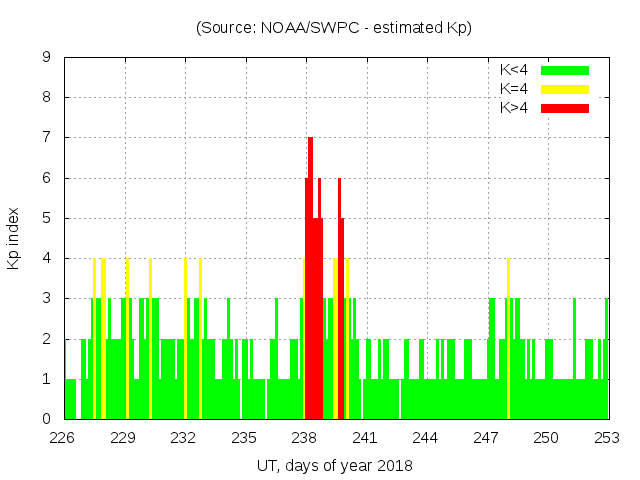Viewport: 640px width, 480px height.
Task: Click x-axis tick label 250
Action: [x=546, y=438]
